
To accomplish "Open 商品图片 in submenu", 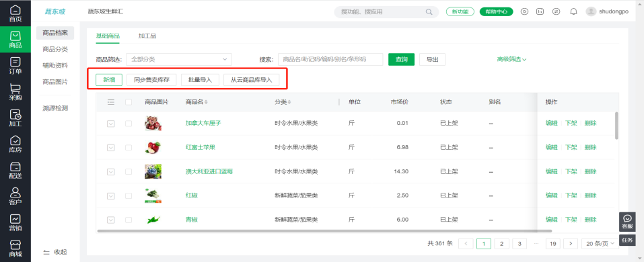I will [x=55, y=82].
